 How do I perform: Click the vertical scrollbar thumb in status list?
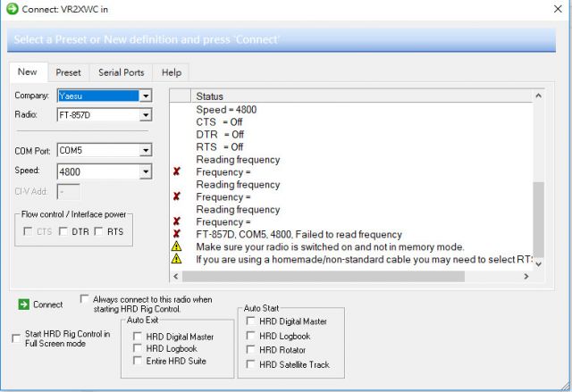pos(538,220)
